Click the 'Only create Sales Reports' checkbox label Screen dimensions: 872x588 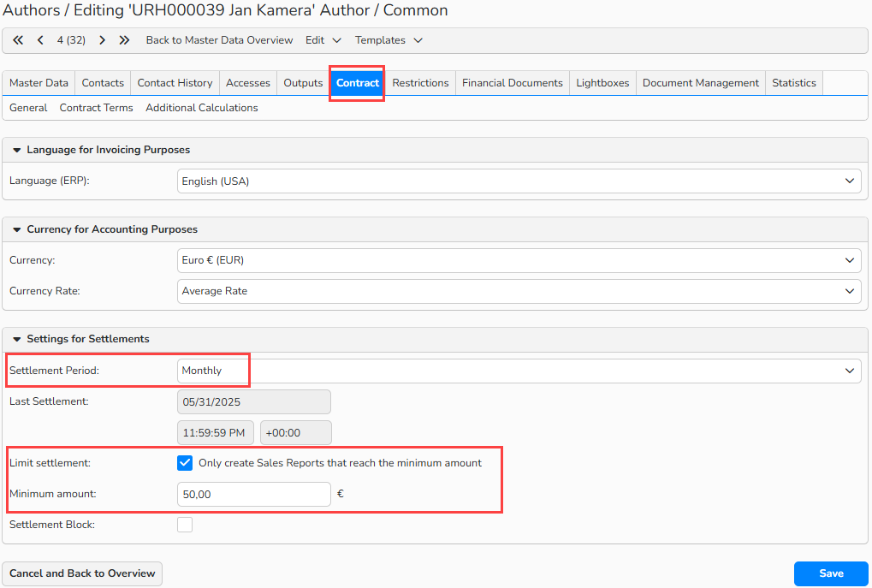tap(340, 463)
